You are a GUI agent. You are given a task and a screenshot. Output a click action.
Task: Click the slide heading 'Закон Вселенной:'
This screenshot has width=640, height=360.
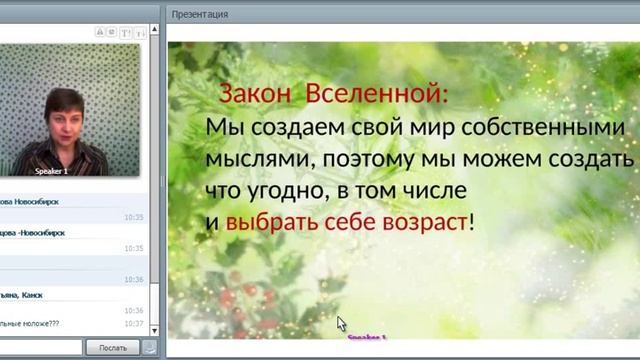[333, 93]
